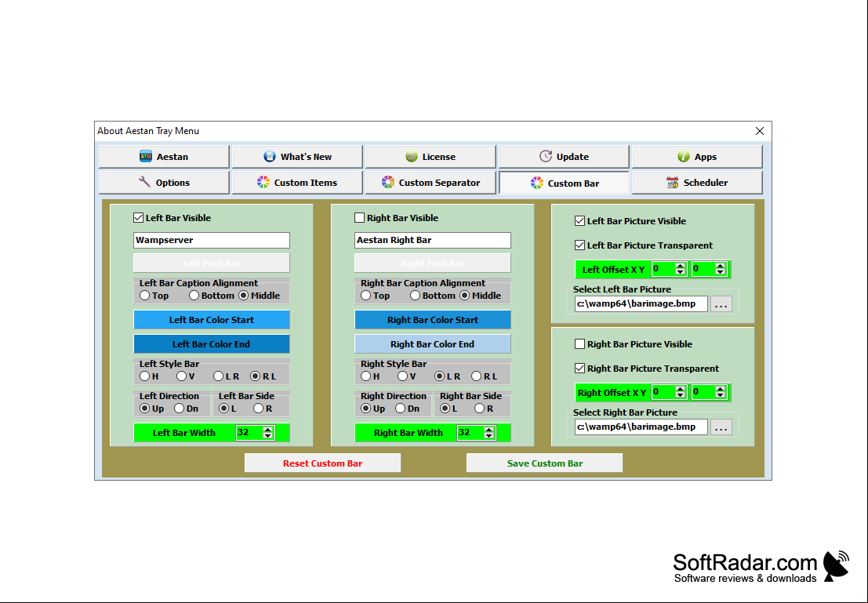The height and width of the screenshot is (603, 868).
Task: Click the Aestan tab icon
Action: click(146, 157)
